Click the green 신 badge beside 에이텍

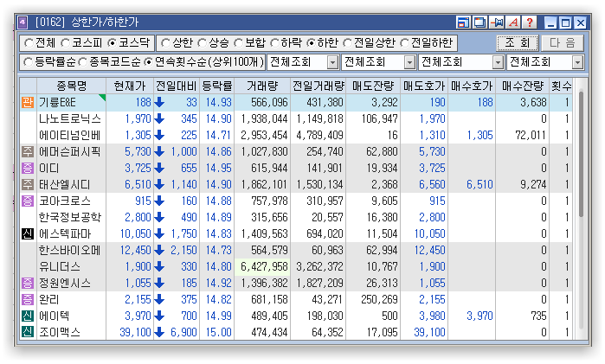(x=28, y=316)
